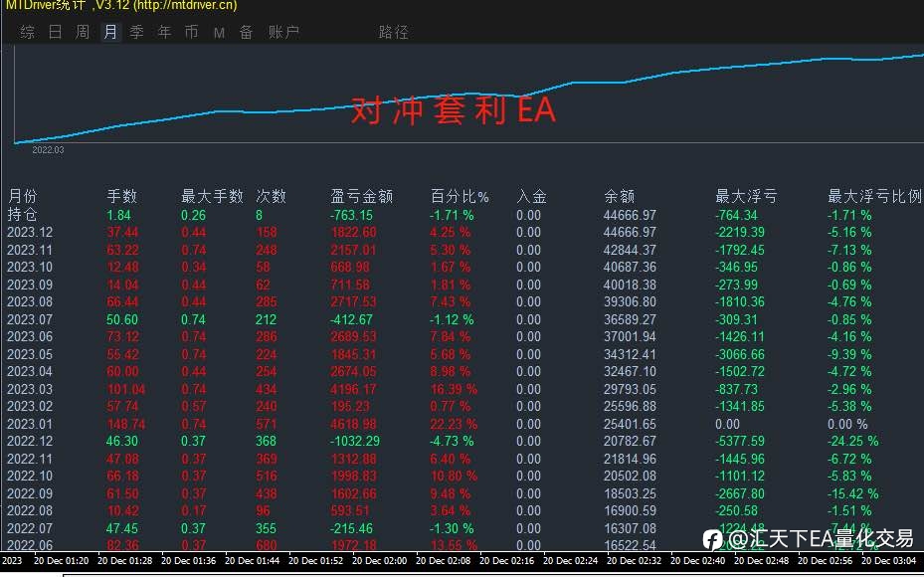924x577 pixels.
Task: Click the -763.15 profit value
Action: [351, 215]
